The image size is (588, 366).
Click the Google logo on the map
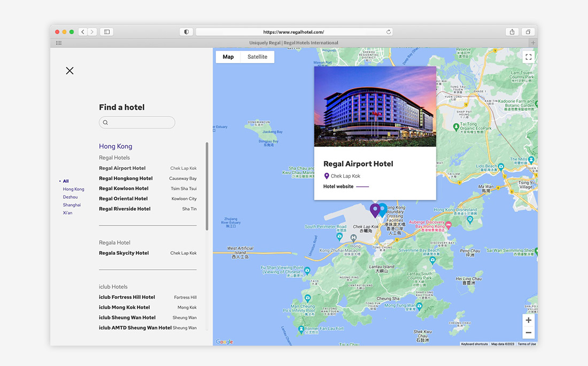click(x=225, y=341)
